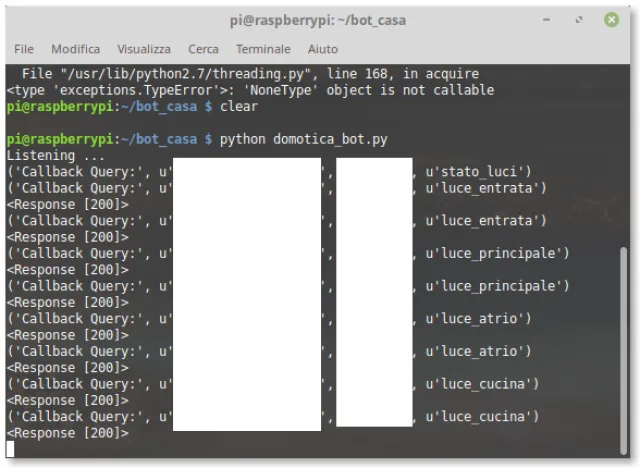Open the File menu
The image size is (640, 468).
tap(24, 49)
